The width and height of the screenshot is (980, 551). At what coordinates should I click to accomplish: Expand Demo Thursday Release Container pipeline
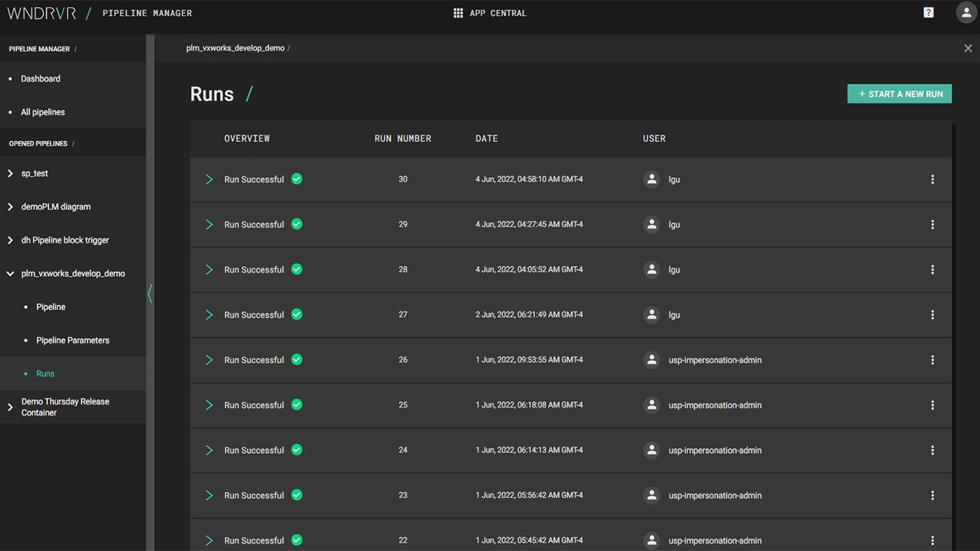10,407
